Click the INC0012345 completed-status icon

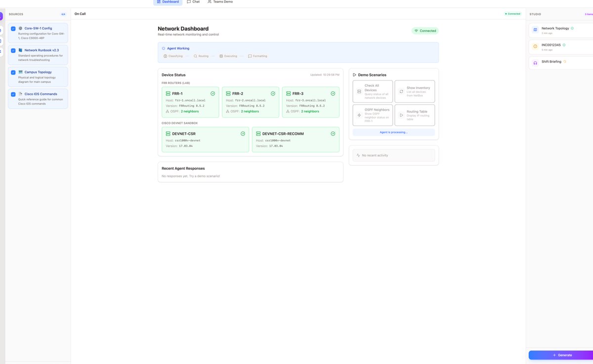(x=564, y=45)
